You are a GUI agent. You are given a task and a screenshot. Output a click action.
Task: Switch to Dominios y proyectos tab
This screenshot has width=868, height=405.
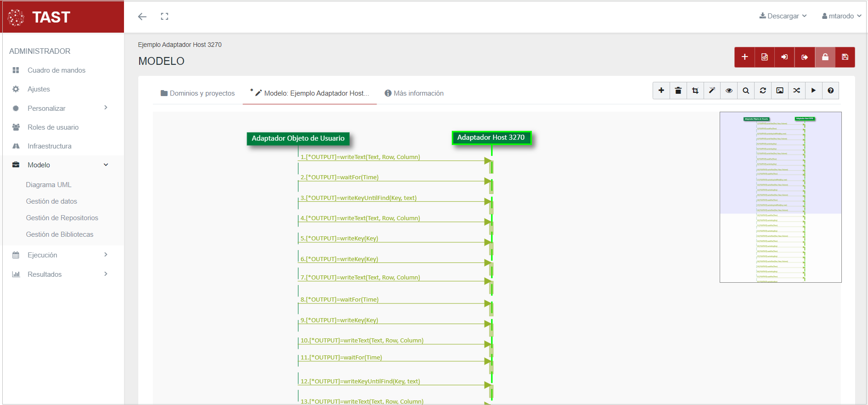coord(197,93)
